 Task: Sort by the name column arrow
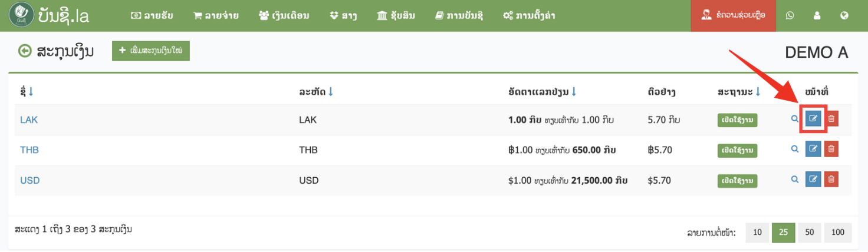[31, 92]
